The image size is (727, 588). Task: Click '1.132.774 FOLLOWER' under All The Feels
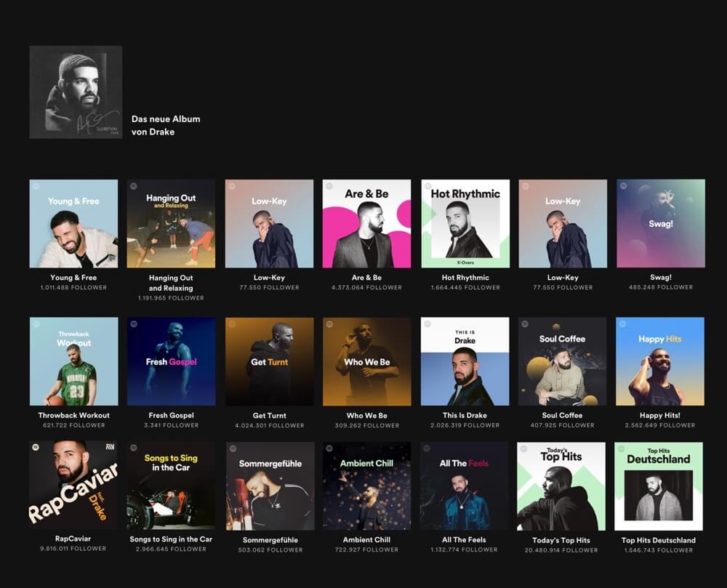464,549
